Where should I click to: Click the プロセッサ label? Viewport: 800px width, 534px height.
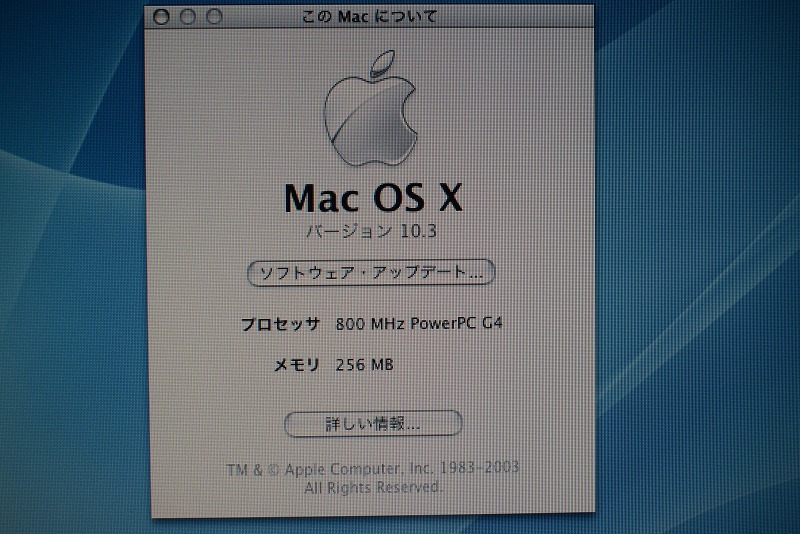[280, 324]
